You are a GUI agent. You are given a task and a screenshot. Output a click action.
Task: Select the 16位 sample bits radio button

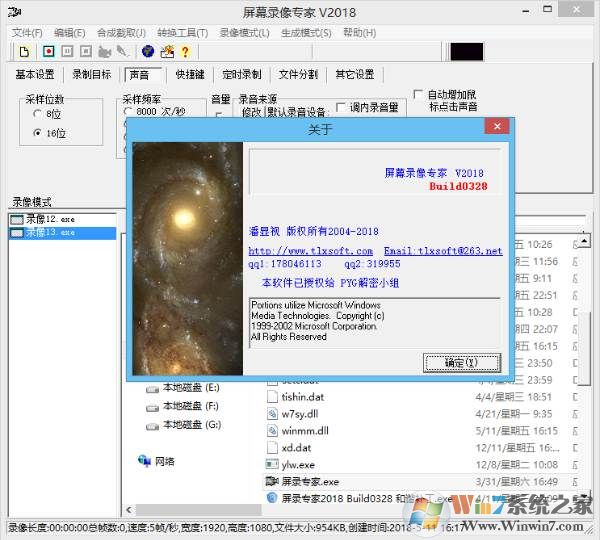coord(37,133)
